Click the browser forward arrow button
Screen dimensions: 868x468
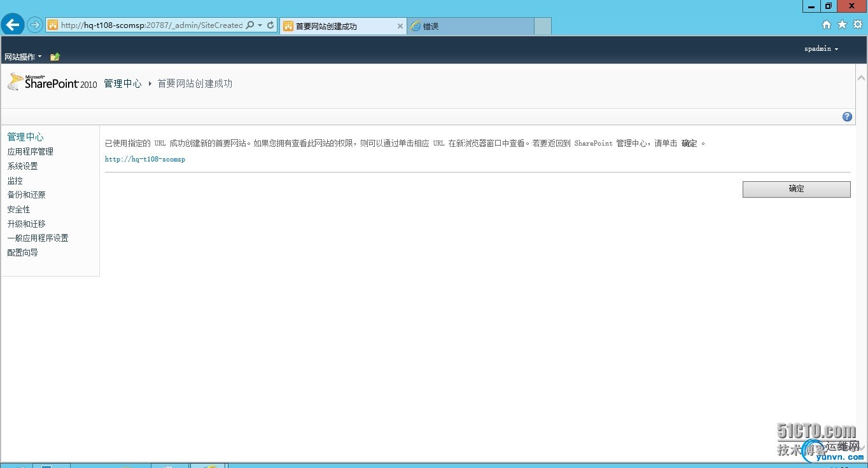click(35, 25)
